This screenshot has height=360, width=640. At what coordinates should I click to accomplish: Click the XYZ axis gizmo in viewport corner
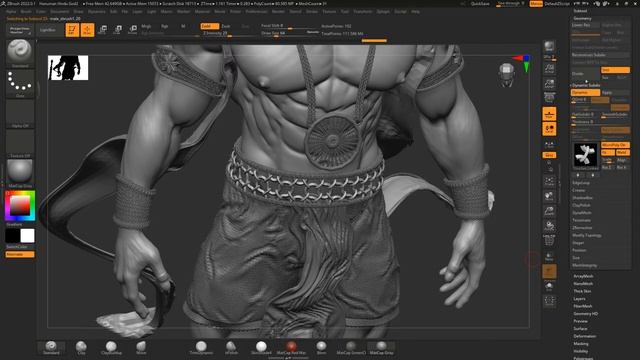pos(523,63)
